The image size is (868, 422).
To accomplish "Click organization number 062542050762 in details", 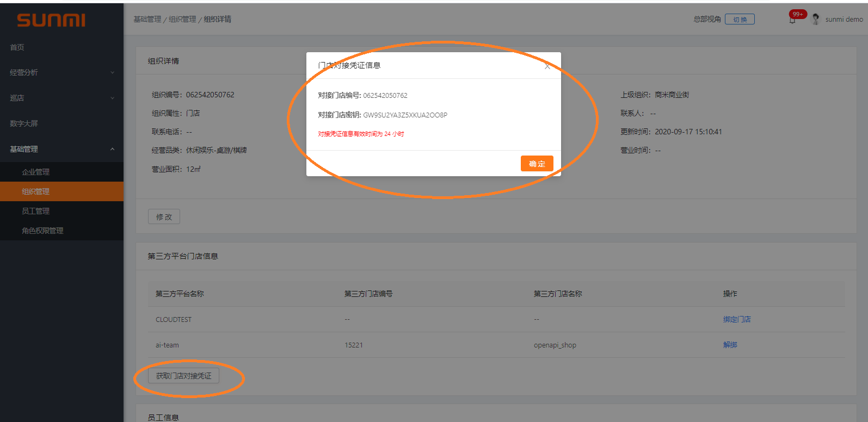I will (210, 95).
